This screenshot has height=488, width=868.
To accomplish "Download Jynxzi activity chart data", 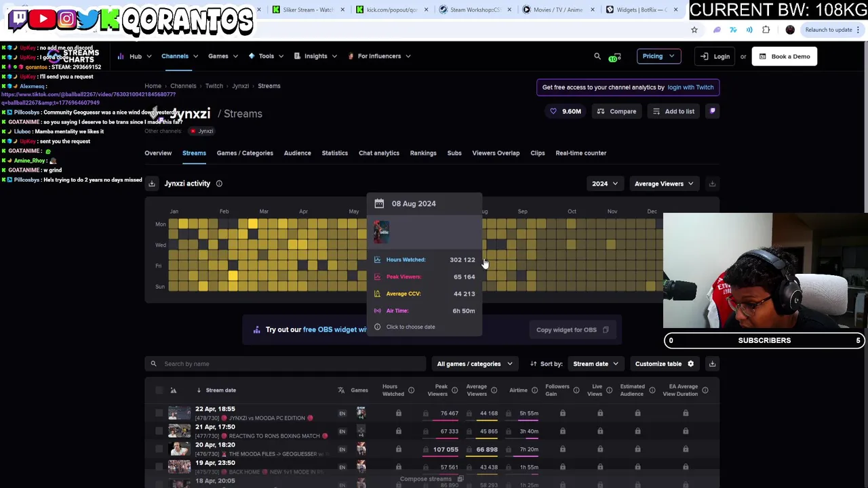I will (x=152, y=184).
